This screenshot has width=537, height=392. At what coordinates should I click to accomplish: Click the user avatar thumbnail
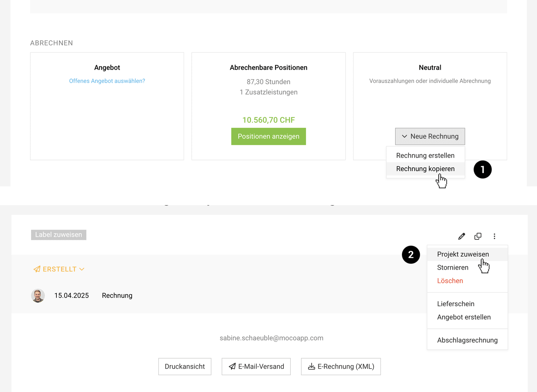point(38,296)
